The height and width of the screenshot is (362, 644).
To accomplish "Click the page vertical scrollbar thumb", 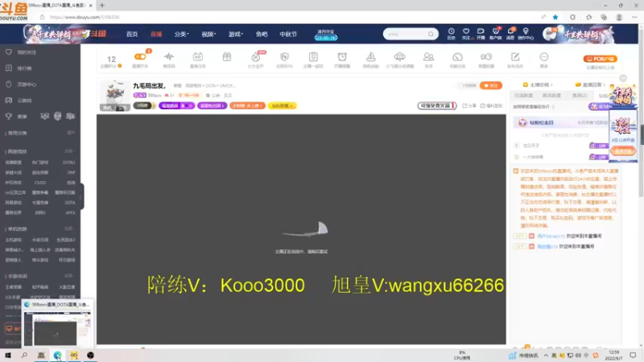I will click(642, 134).
